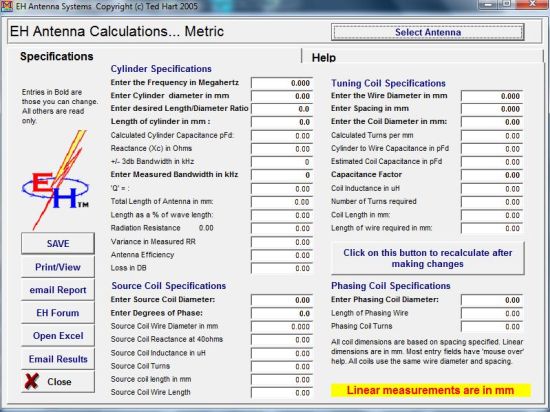Click the Length of cylinder in mm field

click(282, 122)
